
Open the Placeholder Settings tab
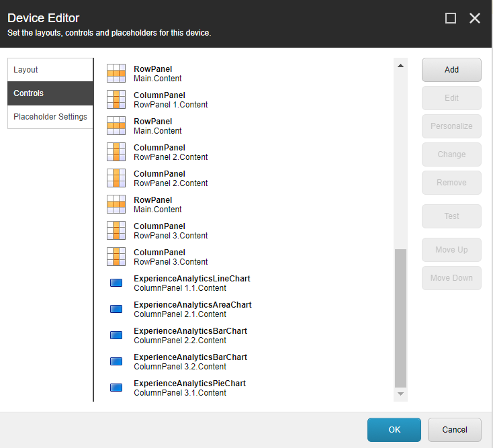coord(50,117)
